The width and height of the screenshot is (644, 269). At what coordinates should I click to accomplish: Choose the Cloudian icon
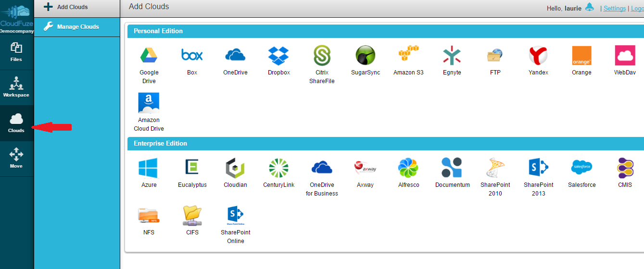click(235, 168)
